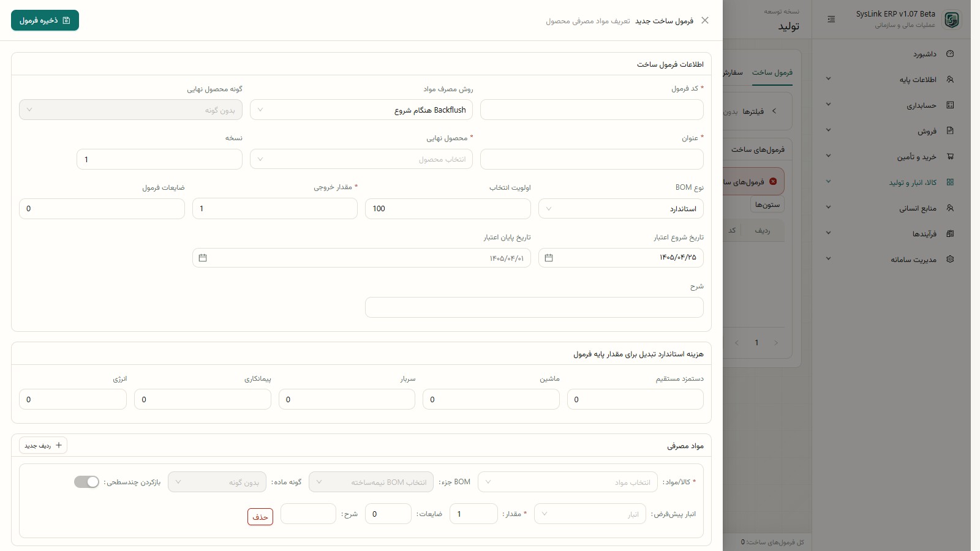Click the سربار cost field
This screenshot has width=980, height=551.
[x=347, y=399]
